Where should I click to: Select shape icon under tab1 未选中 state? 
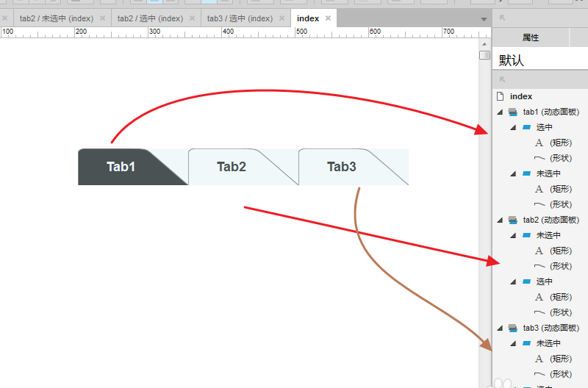(539, 204)
